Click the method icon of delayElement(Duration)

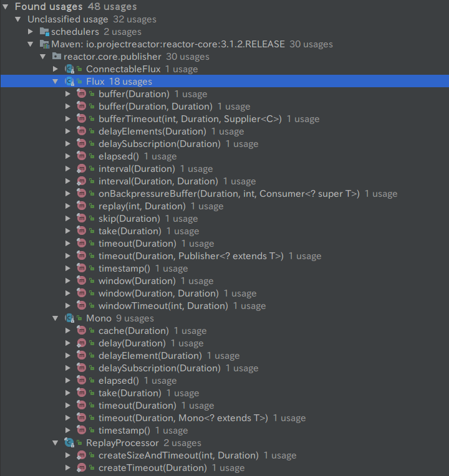point(82,356)
